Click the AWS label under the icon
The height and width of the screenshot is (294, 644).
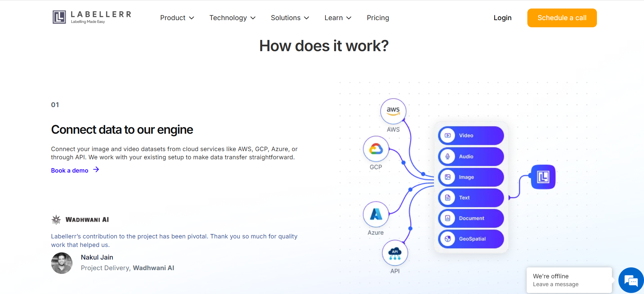click(x=393, y=130)
